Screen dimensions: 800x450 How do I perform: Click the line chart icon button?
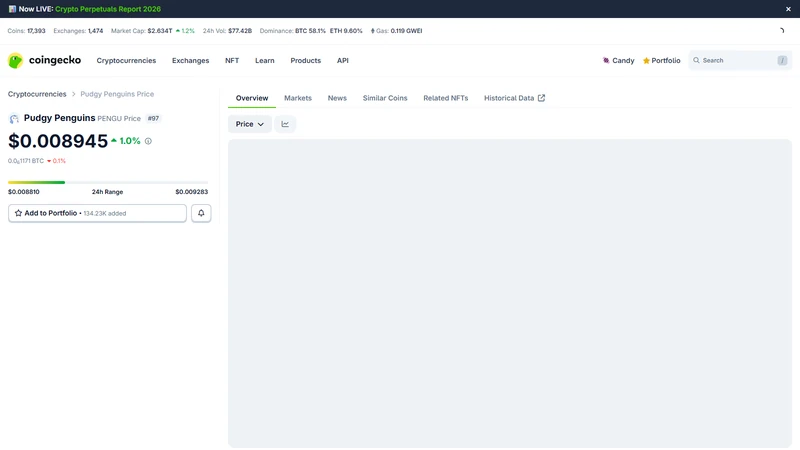point(285,124)
